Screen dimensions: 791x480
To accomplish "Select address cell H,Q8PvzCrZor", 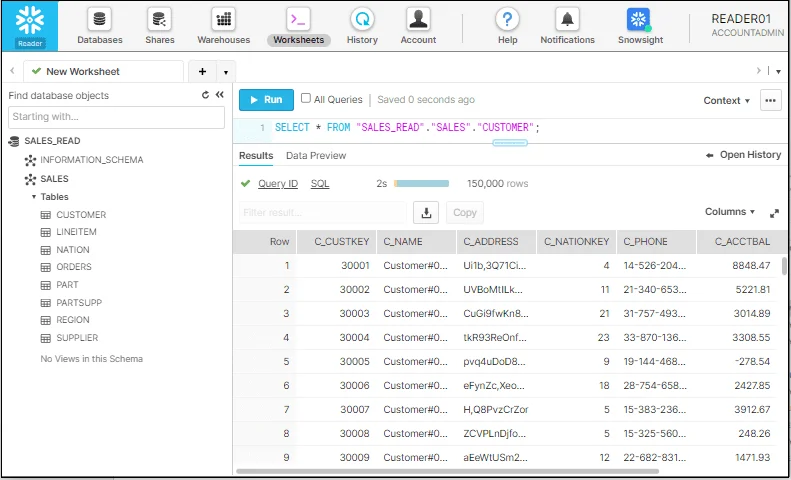I will click(x=496, y=409).
